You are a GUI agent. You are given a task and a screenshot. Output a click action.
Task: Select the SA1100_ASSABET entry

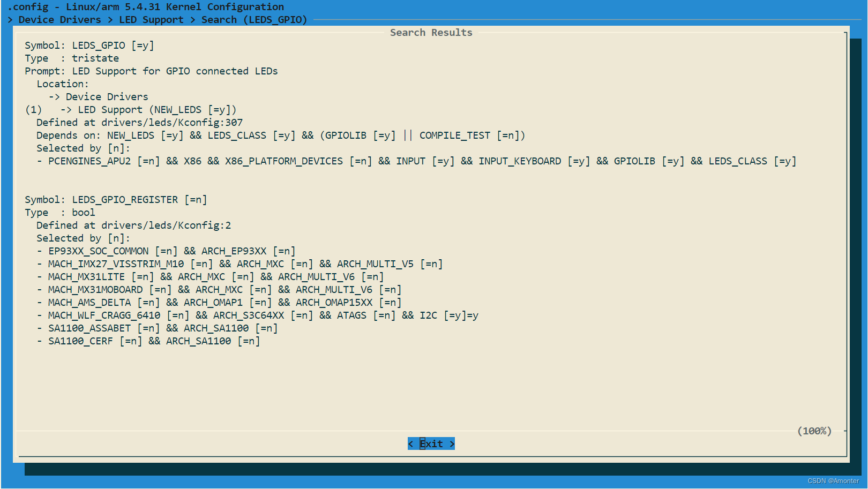(89, 328)
